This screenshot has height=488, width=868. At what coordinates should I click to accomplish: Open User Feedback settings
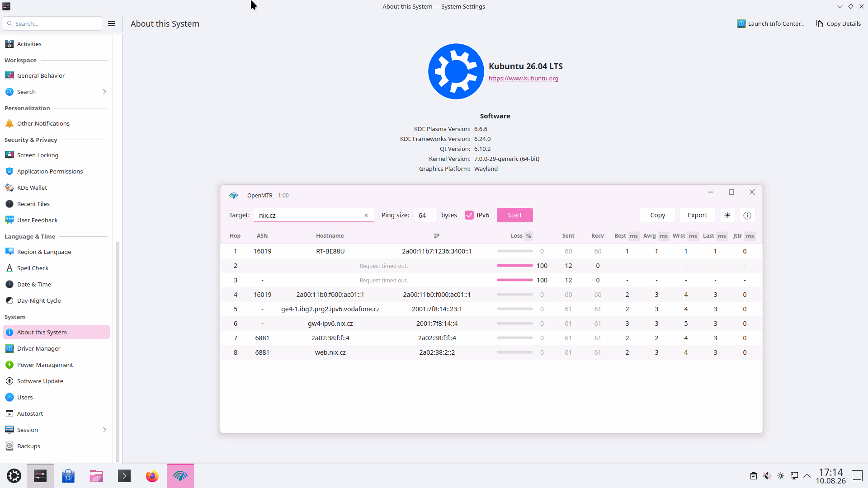point(56,220)
